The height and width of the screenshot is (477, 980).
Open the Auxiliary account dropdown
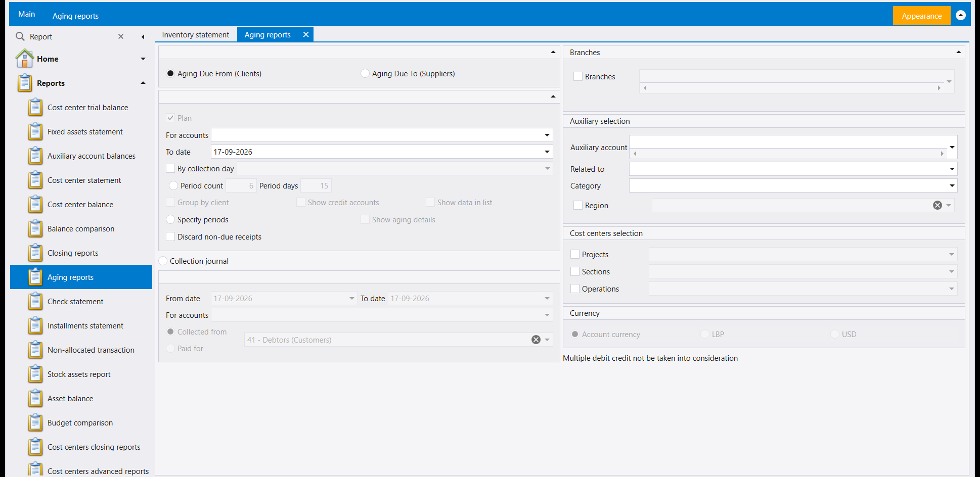[952, 147]
